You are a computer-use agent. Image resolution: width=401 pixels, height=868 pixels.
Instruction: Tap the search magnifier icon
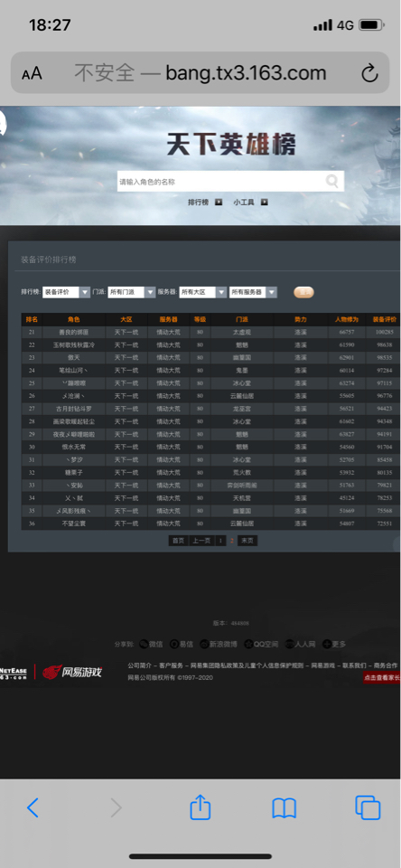(331, 181)
